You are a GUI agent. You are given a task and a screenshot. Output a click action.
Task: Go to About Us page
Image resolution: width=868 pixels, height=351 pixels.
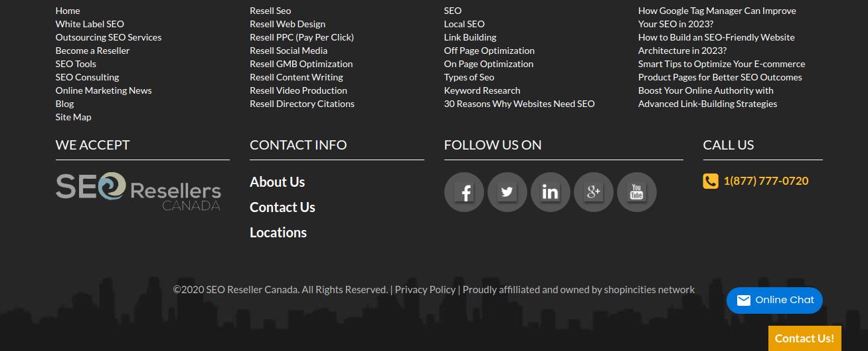[277, 182]
